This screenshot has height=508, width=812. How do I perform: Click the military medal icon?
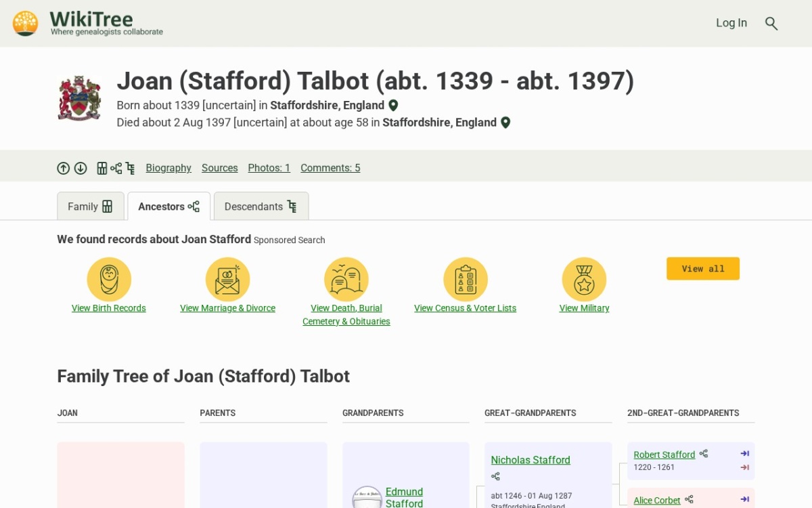(x=584, y=279)
